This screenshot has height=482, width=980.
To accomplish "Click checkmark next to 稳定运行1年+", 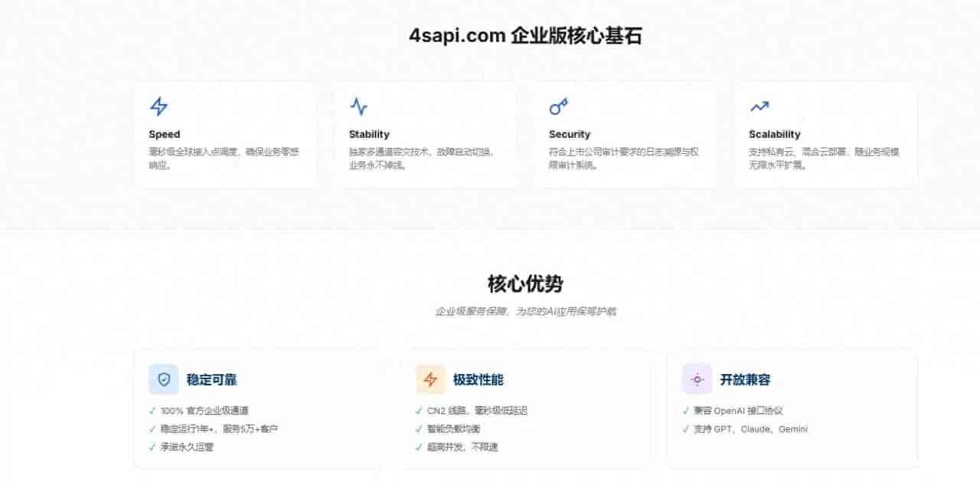I will [152, 429].
